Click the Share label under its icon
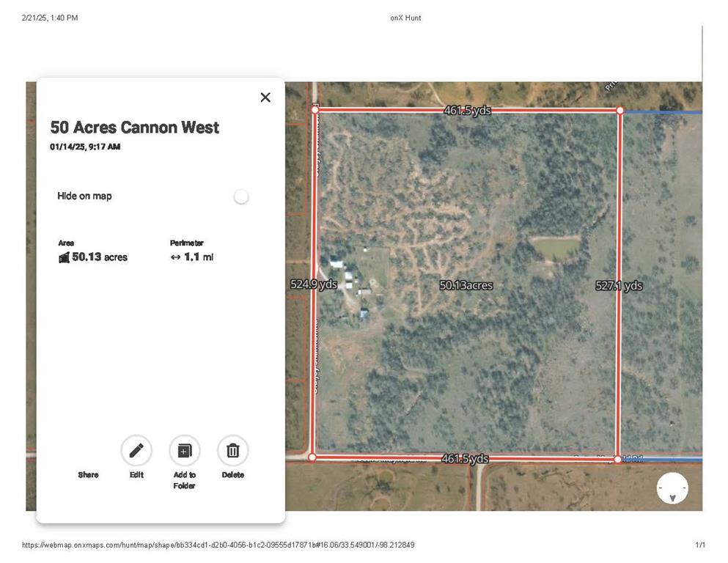 (88, 474)
